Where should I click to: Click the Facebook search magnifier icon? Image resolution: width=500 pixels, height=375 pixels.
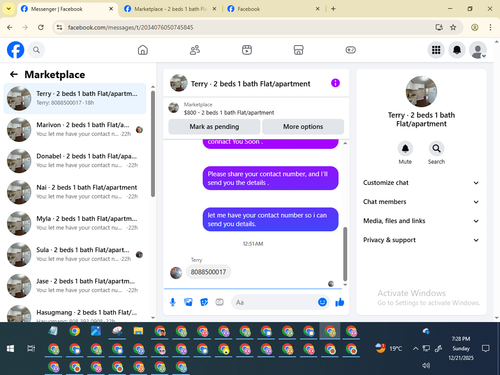(x=36, y=50)
